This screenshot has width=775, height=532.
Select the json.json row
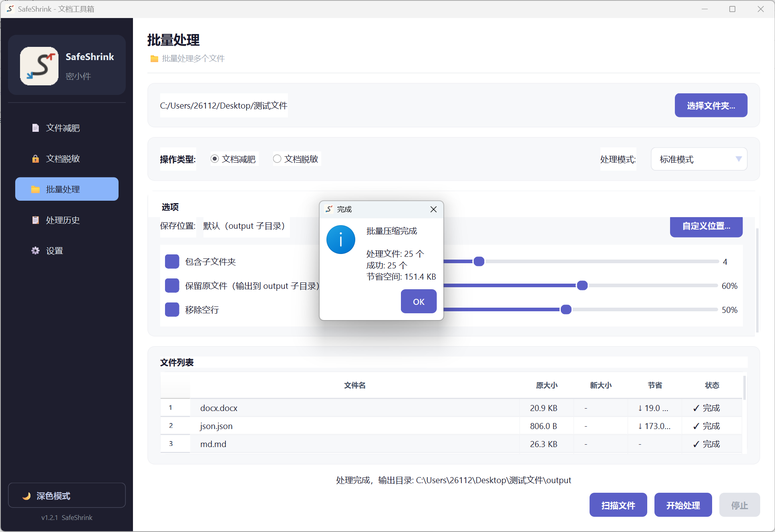click(x=451, y=426)
